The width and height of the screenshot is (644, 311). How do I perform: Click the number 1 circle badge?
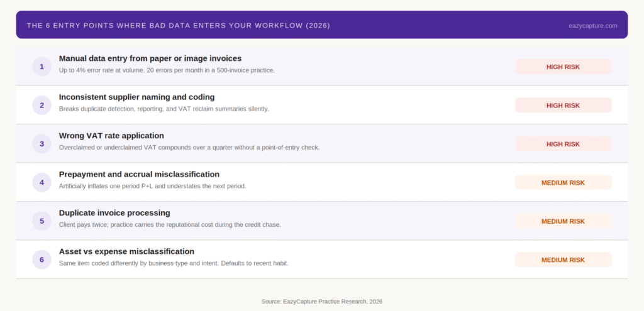coord(42,67)
